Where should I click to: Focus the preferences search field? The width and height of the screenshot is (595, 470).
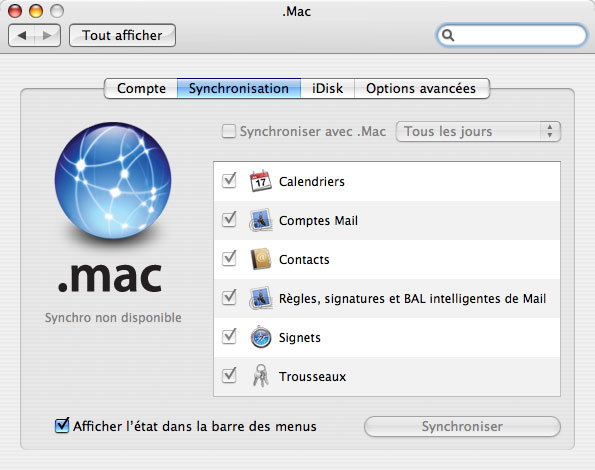click(512, 35)
